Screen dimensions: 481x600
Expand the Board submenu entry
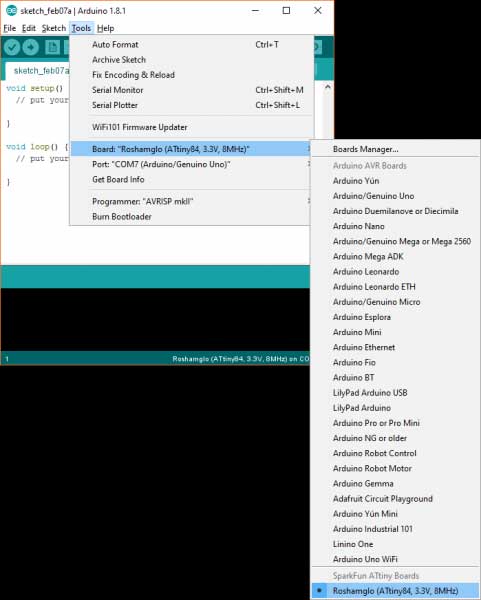tap(191, 149)
